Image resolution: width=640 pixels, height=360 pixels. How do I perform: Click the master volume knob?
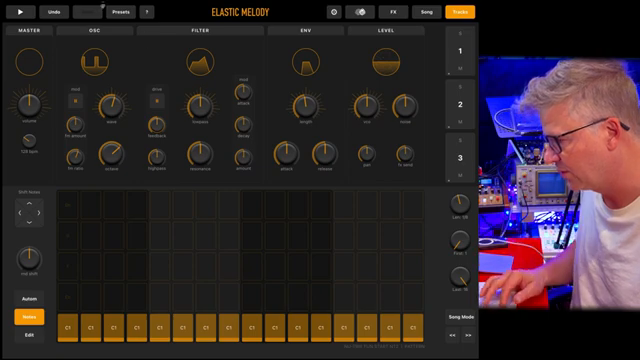pos(29,105)
